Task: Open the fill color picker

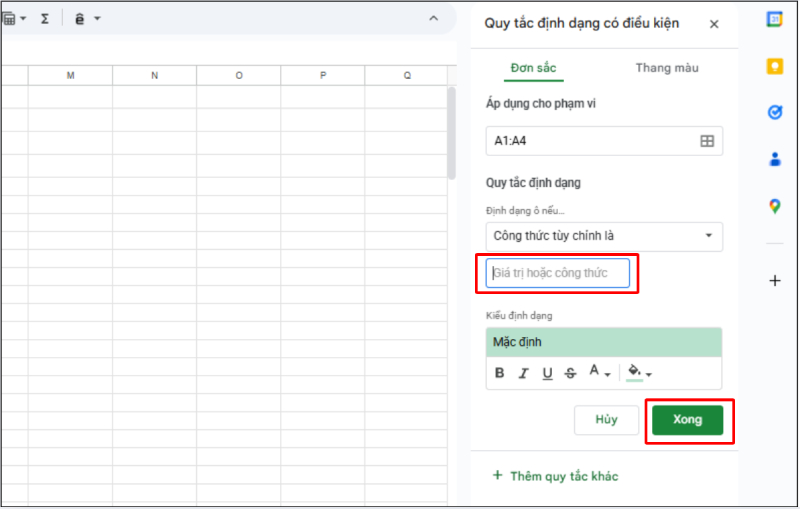Action: (639, 373)
